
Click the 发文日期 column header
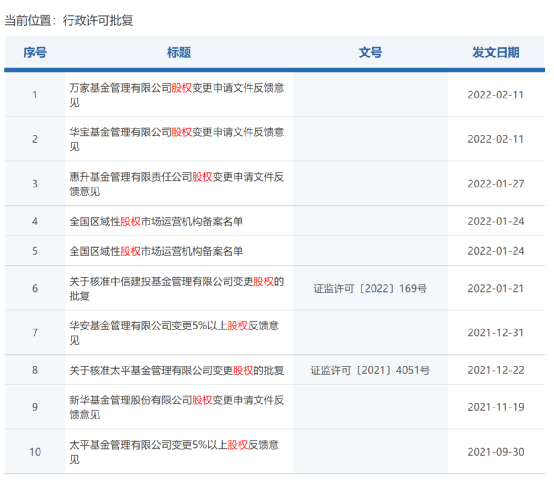[496, 53]
